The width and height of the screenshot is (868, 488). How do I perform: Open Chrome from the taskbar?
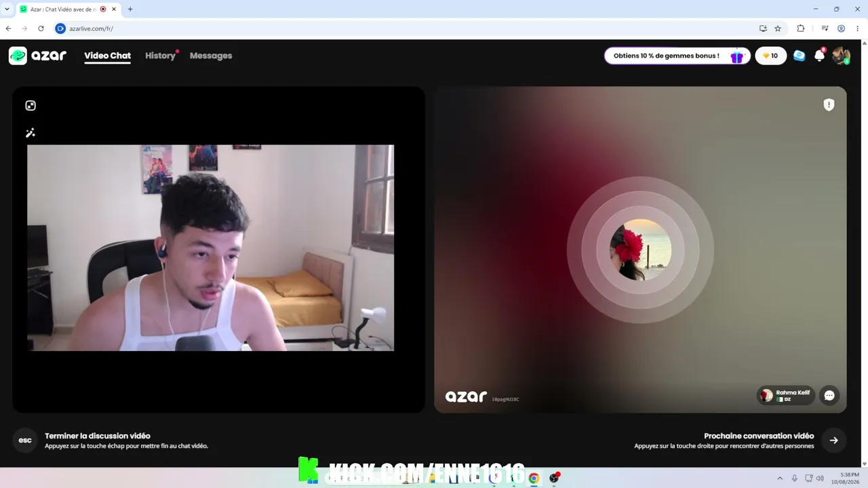tap(534, 479)
